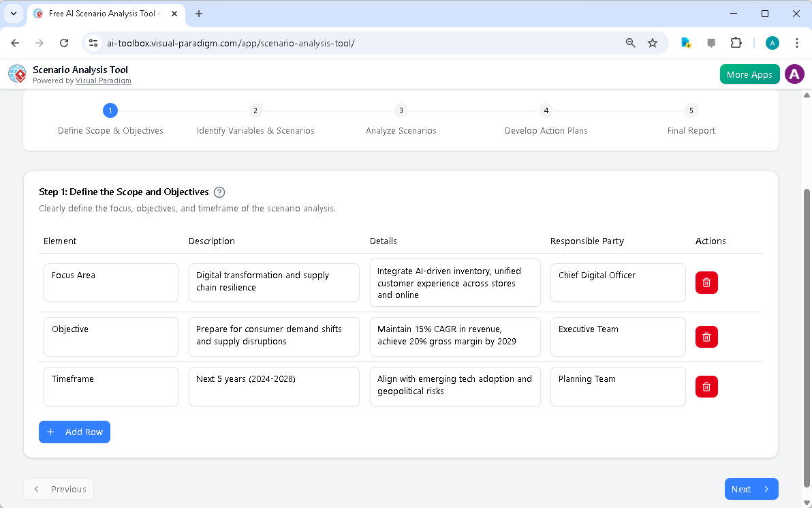Delete the Objective row
The width and height of the screenshot is (812, 508).
click(x=706, y=336)
